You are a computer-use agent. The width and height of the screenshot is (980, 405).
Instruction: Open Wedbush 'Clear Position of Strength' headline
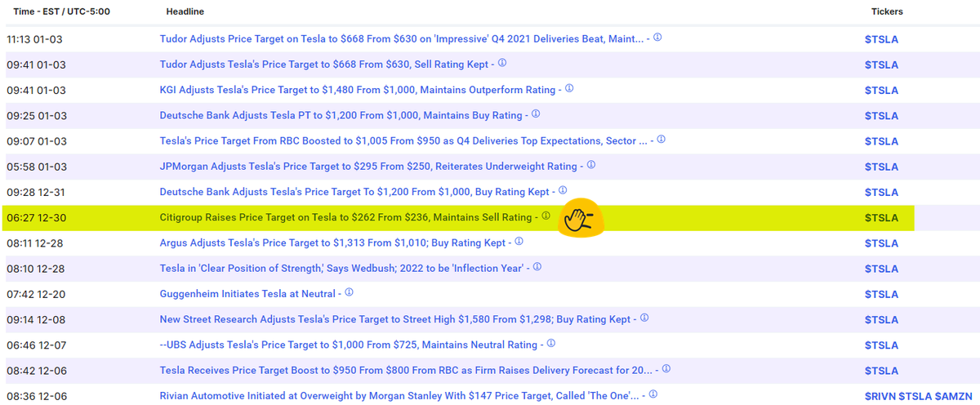tap(341, 268)
